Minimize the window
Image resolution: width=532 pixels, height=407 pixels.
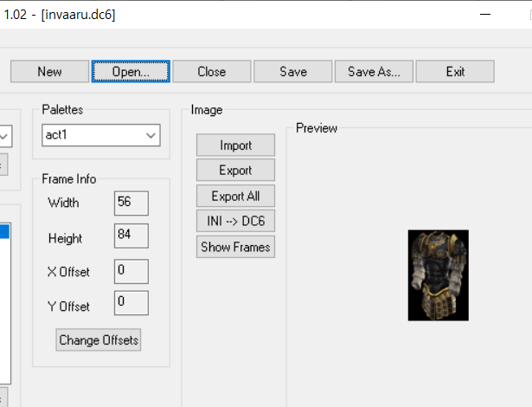(485, 14)
